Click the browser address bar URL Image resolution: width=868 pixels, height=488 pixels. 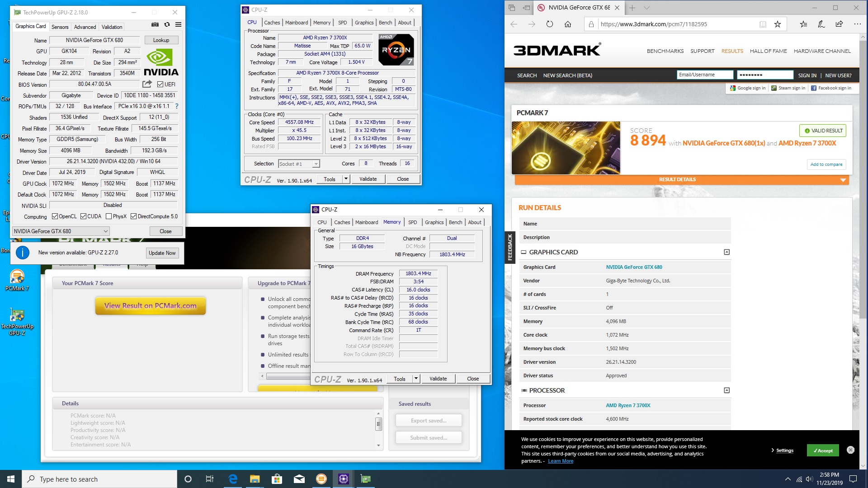[x=654, y=24]
